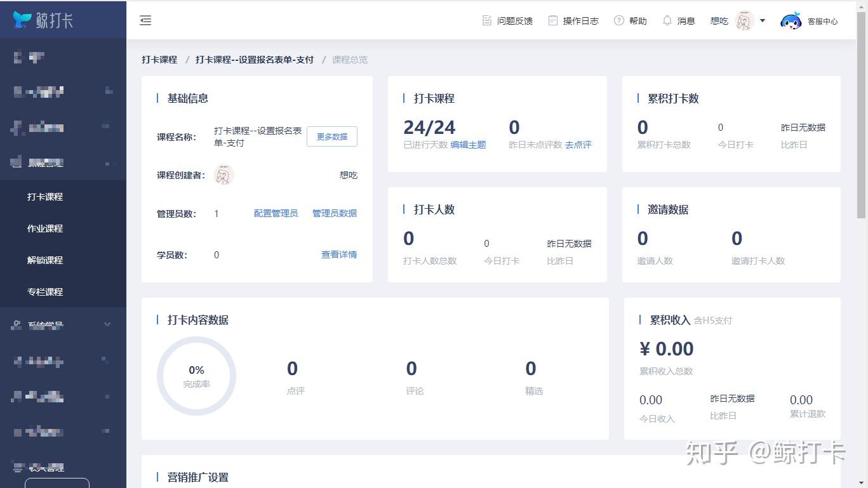Screen dimensions: 868x488
Task: Click the 点评 count label
Action: tap(296, 391)
